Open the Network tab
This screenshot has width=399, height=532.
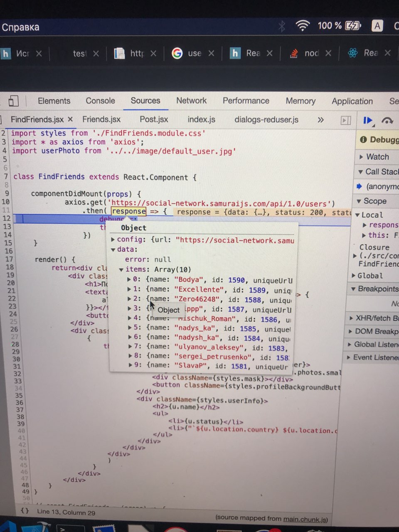(191, 101)
